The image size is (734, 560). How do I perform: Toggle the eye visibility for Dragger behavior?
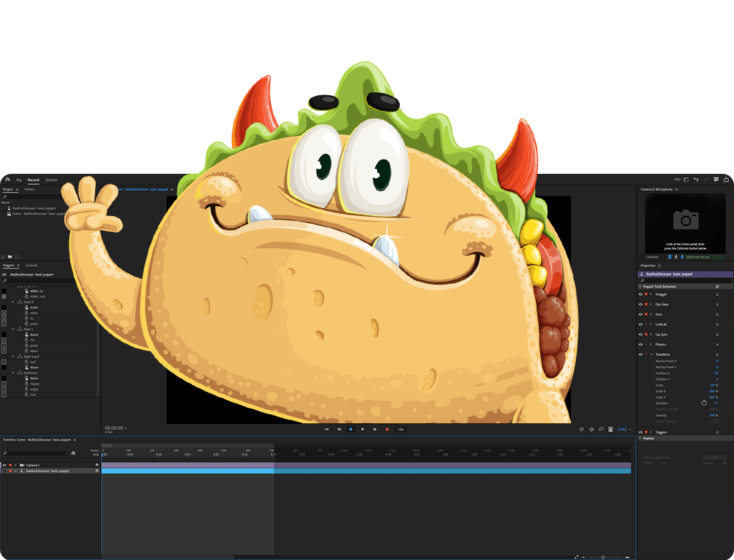click(x=640, y=294)
